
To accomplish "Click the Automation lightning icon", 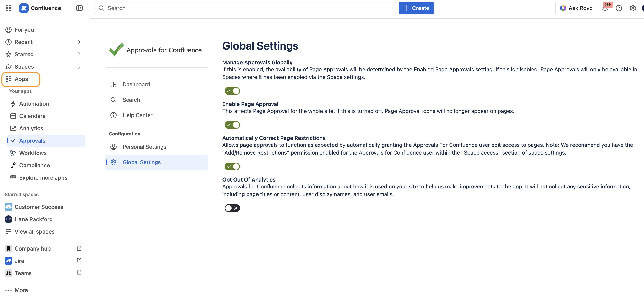I will click(13, 104).
